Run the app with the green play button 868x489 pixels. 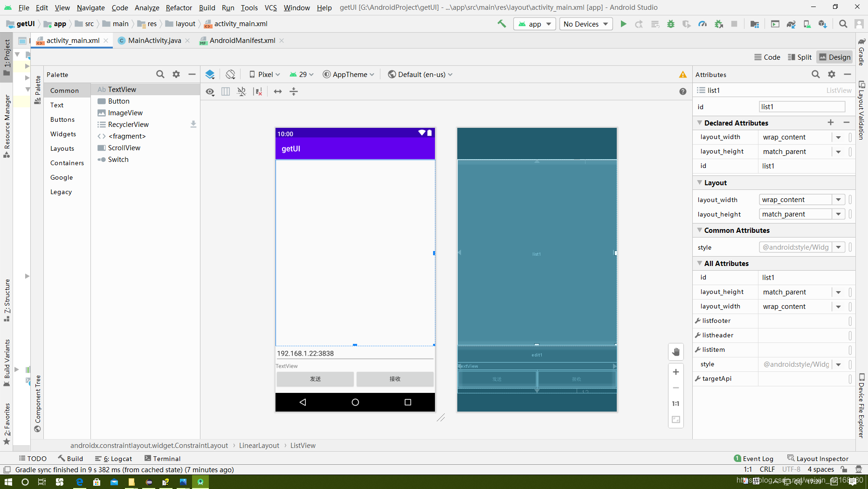pyautogui.click(x=623, y=24)
